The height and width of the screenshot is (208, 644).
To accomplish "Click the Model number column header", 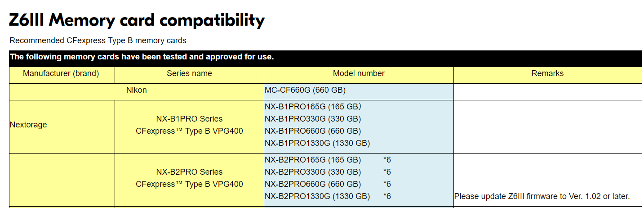I will [x=359, y=73].
